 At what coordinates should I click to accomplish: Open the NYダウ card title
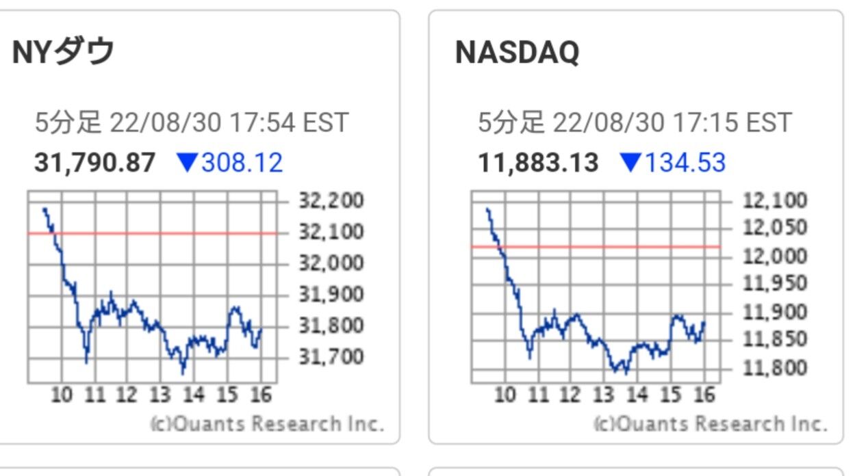click(63, 53)
